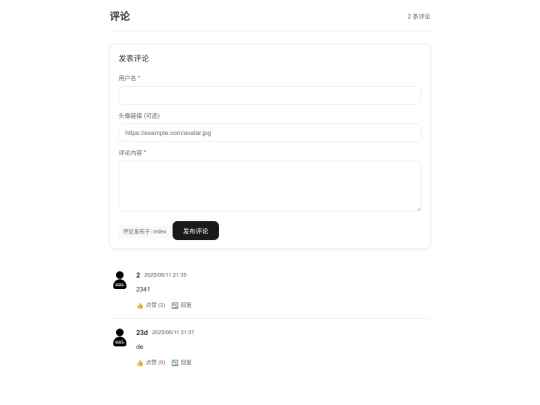
Task: Click the 评论 page heading
Action: pos(120,16)
